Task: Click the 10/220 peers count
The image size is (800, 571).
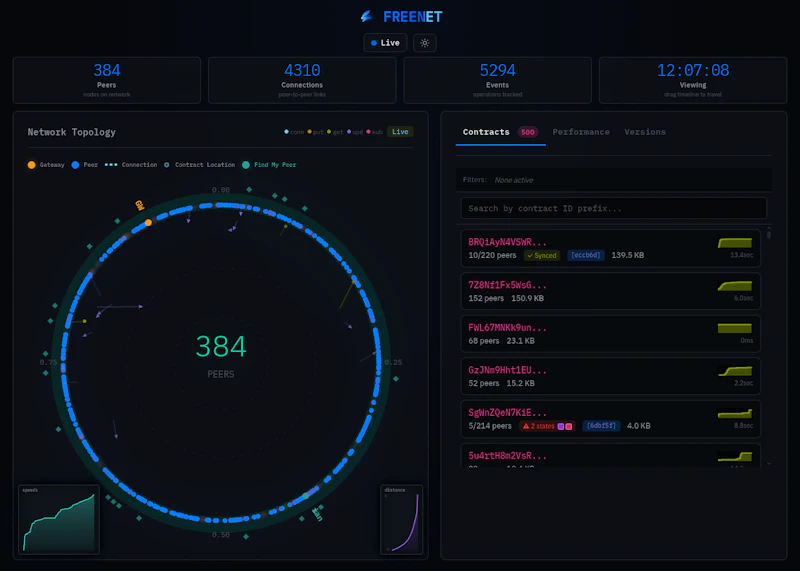Action: (x=492, y=255)
